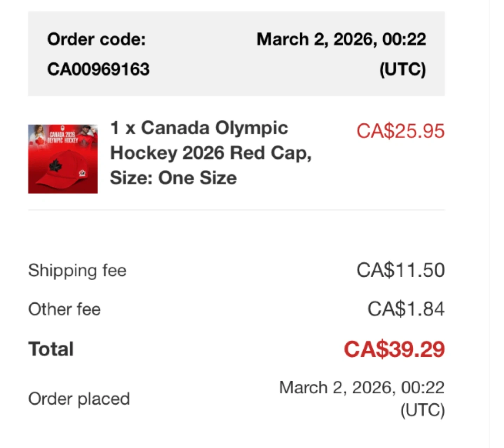
Task: Click the bold "Total" label
Action: 51,349
